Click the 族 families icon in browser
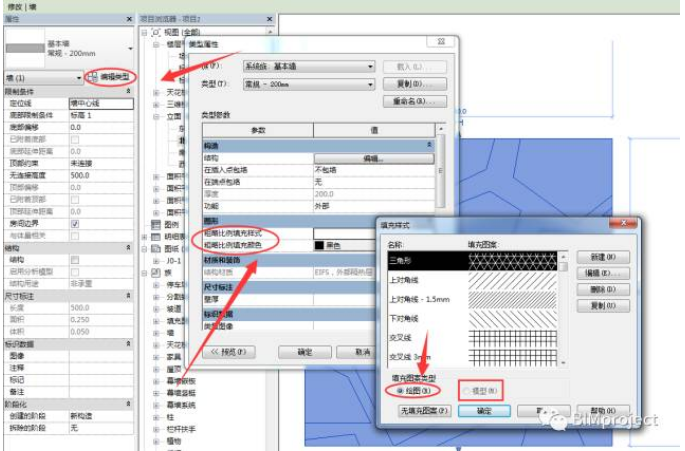This screenshot has width=685, height=451. (156, 273)
